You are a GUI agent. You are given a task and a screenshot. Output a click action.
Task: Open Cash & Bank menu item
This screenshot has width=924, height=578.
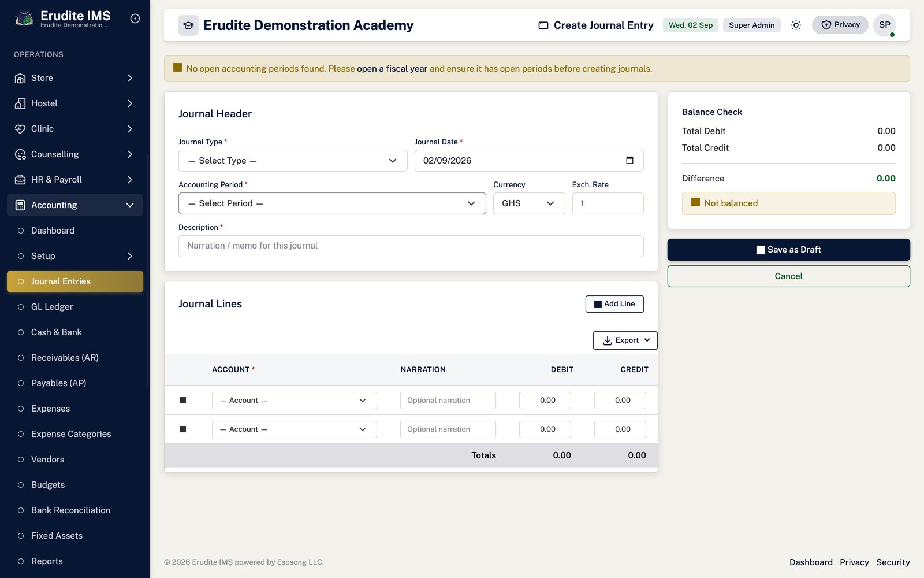75,332
